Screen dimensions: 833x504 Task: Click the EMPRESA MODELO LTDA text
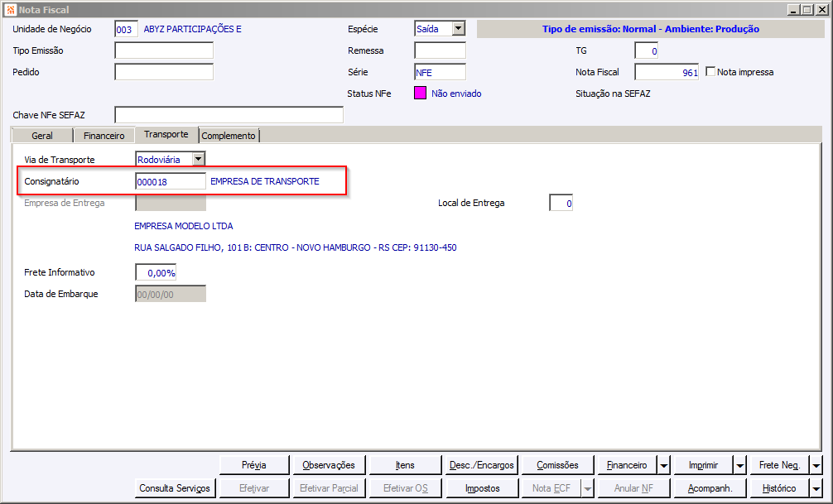pos(183,226)
